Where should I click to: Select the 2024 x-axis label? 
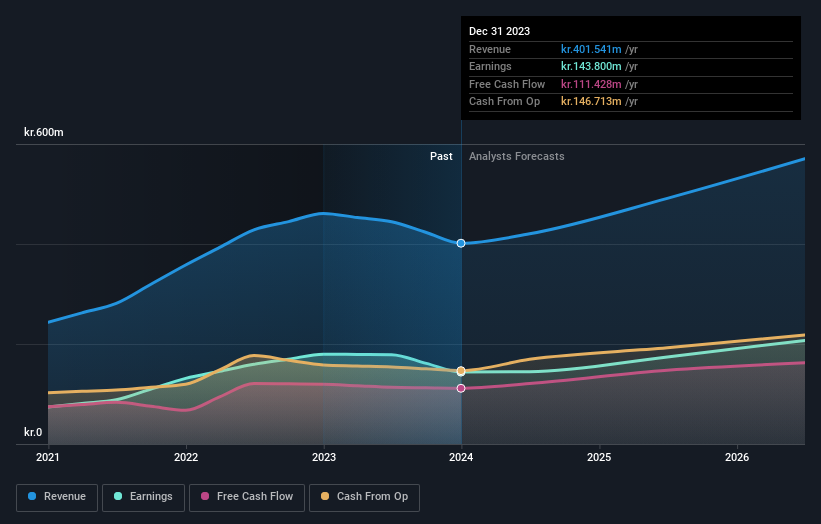(461, 457)
